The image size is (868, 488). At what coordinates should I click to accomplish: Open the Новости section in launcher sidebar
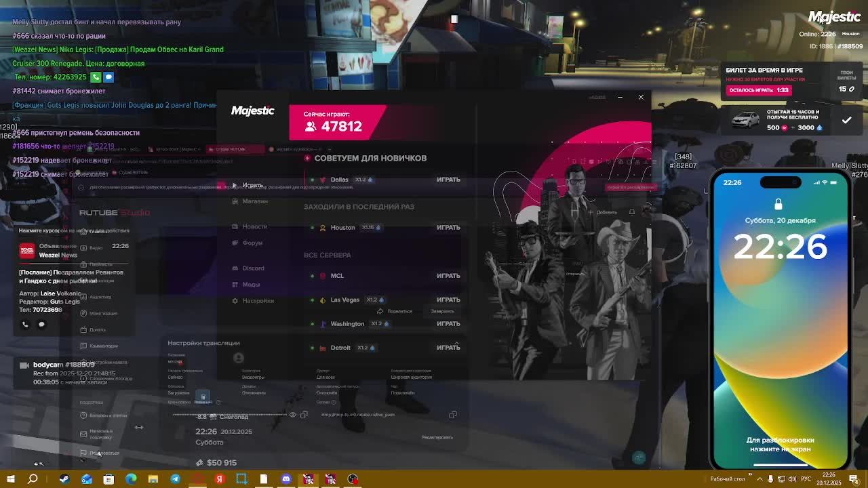[250, 226]
